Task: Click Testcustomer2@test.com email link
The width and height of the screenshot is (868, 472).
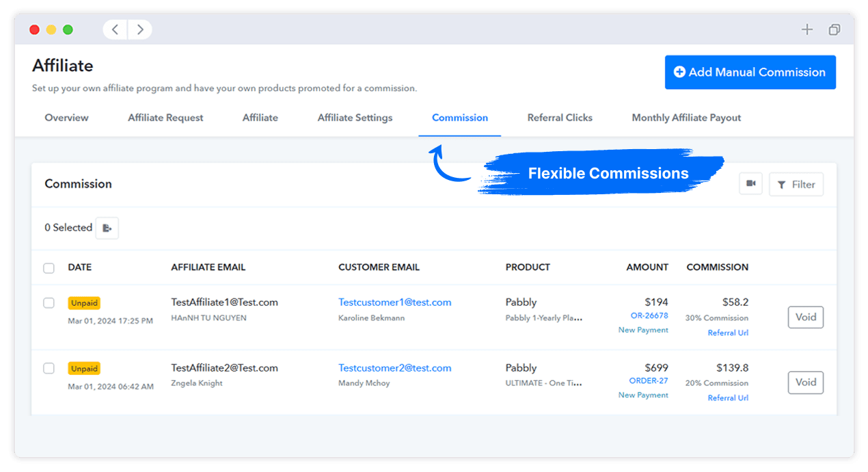Action: tap(395, 368)
